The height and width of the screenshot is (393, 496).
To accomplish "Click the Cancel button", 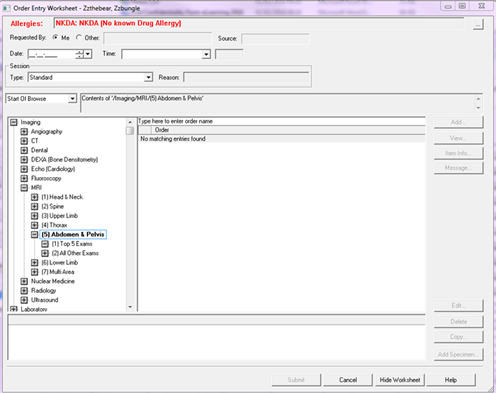I will [348, 380].
